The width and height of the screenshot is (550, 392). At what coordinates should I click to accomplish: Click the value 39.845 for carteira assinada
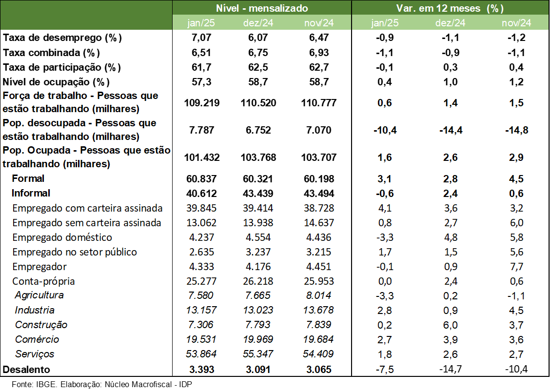[201, 208]
